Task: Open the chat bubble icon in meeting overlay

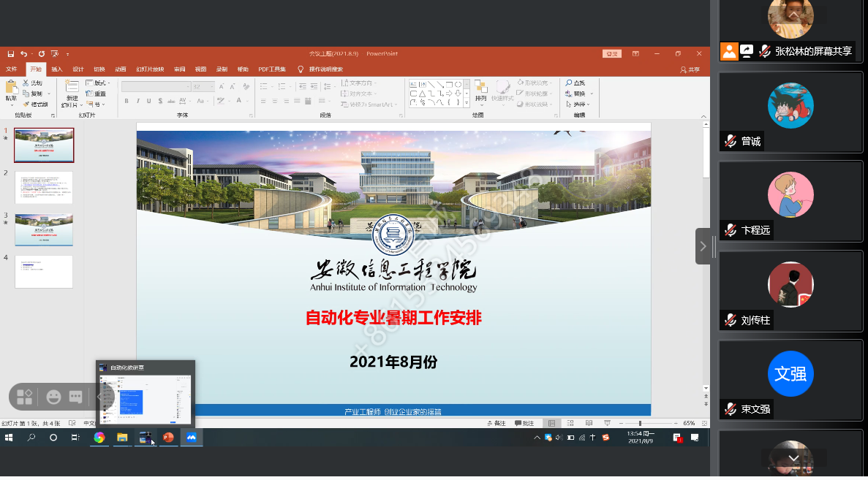Action: 75,397
